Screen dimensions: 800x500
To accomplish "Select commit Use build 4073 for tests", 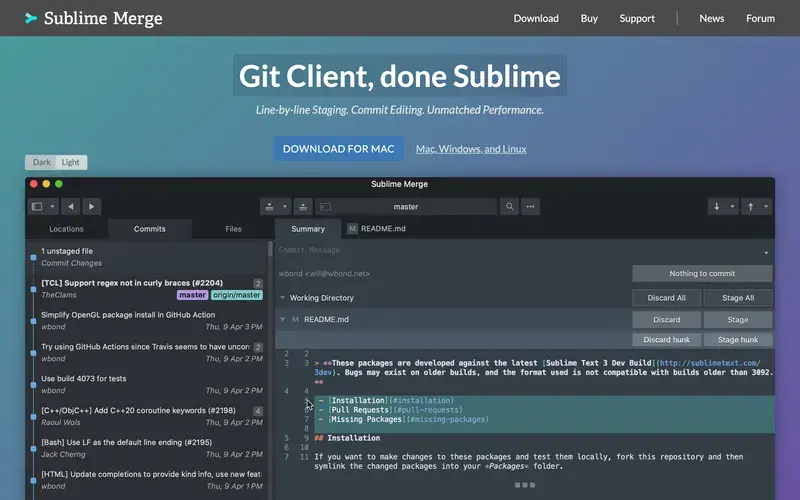I will pos(148,385).
